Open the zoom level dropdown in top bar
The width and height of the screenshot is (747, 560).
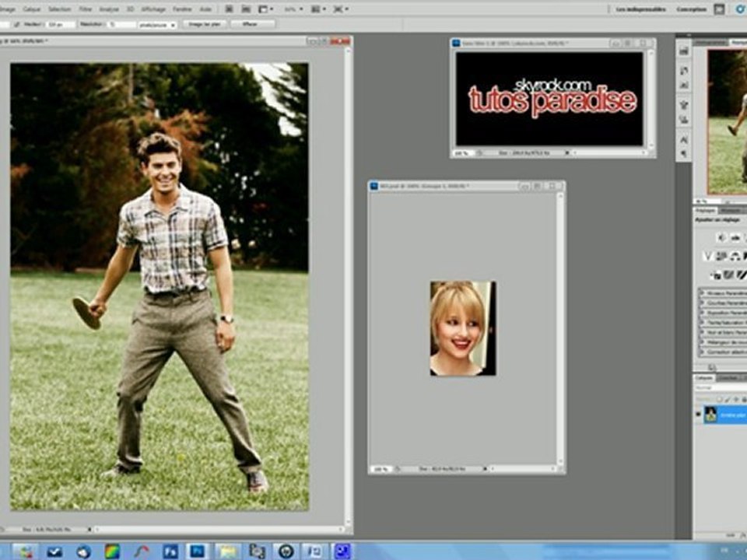[293, 9]
